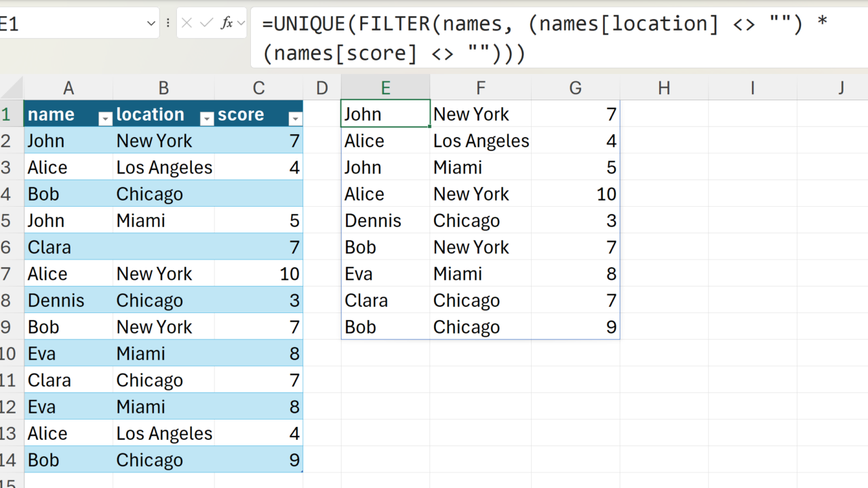The image size is (868, 488).
Task: Select cell B9 containing New York
Action: pos(163,327)
